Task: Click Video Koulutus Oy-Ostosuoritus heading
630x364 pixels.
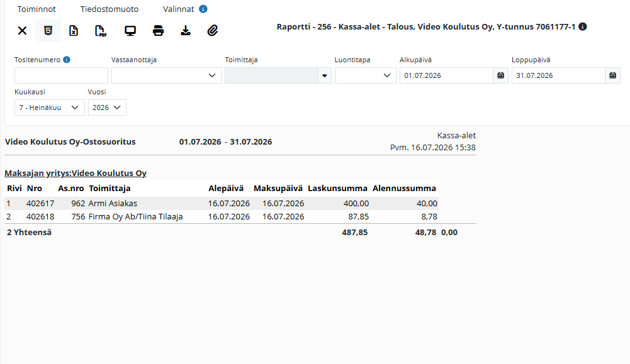Action: [x=70, y=141]
